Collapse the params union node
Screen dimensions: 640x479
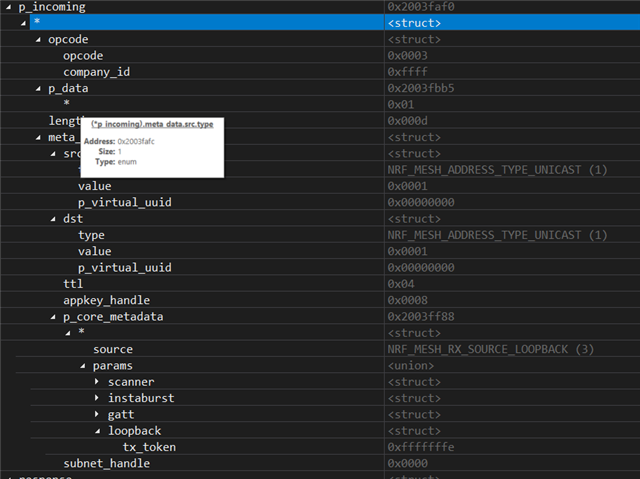pos(83,366)
